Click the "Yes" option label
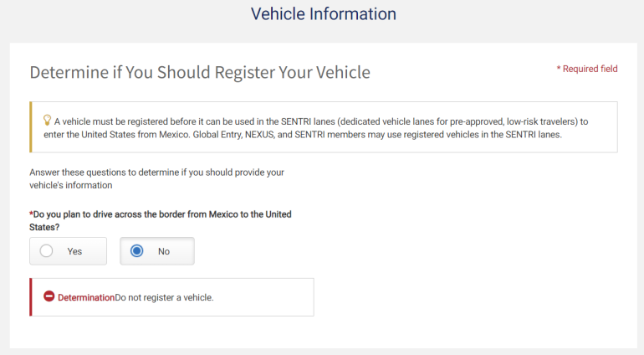The height and width of the screenshot is (355, 644). [74, 251]
